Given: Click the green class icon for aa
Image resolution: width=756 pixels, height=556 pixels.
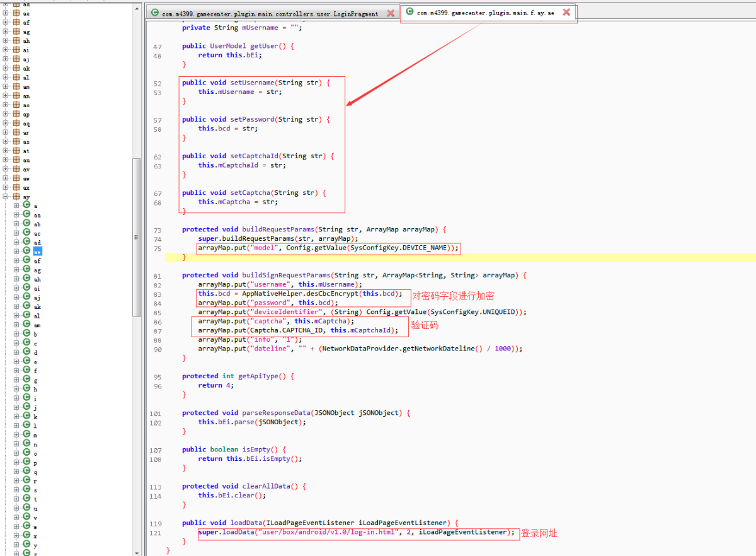Looking at the screenshot, I should click(x=27, y=215).
